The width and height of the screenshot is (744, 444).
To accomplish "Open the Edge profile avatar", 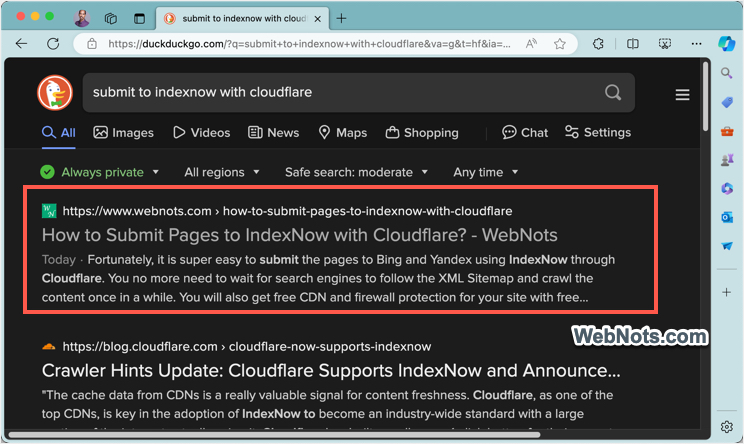I will (x=82, y=18).
